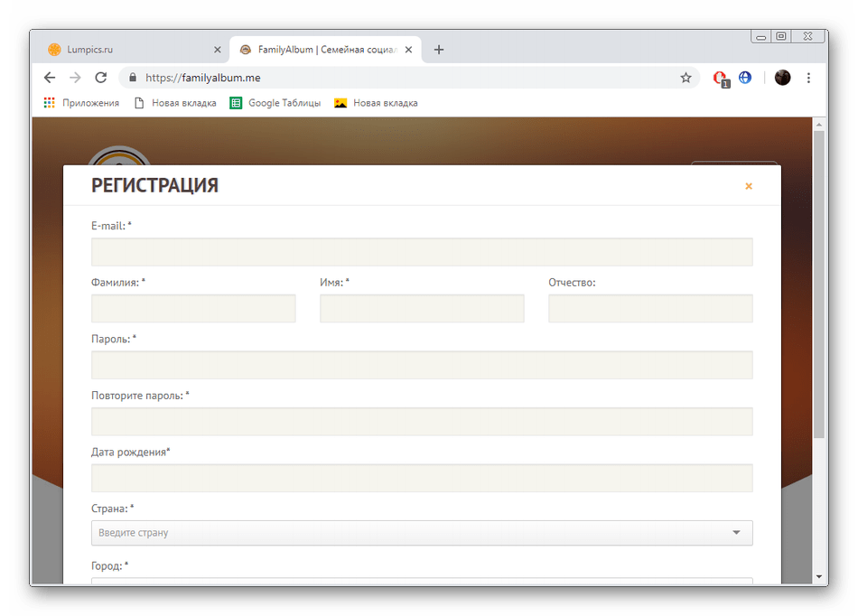Close the FamilyAlbum tab
This screenshot has height=616, width=858.
coord(408,50)
